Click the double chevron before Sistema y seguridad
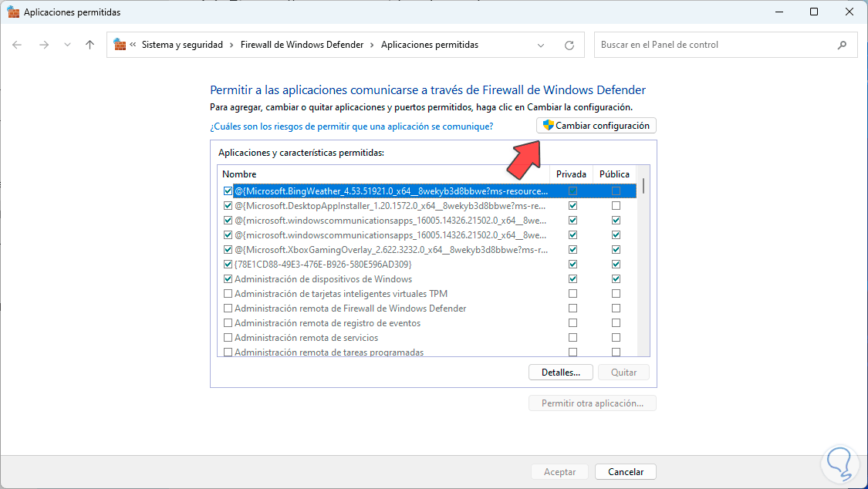Viewport: 868px width, 489px height. click(x=133, y=45)
